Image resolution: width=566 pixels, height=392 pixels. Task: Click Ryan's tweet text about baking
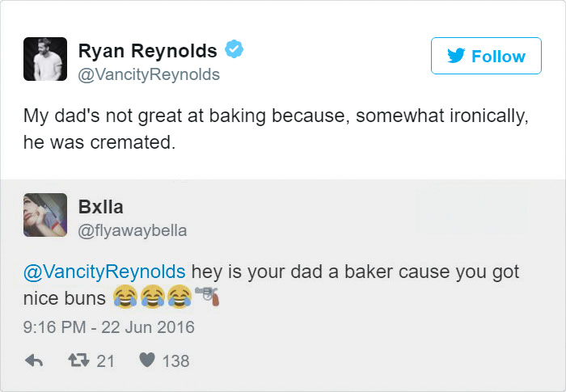[275, 131]
